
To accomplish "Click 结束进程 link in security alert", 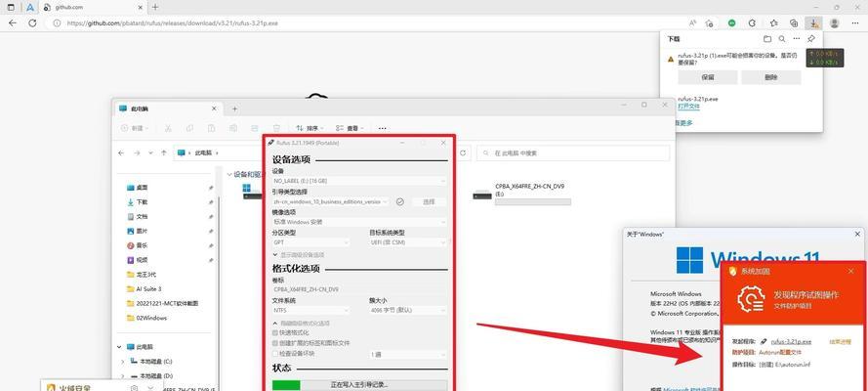I will 840,341.
